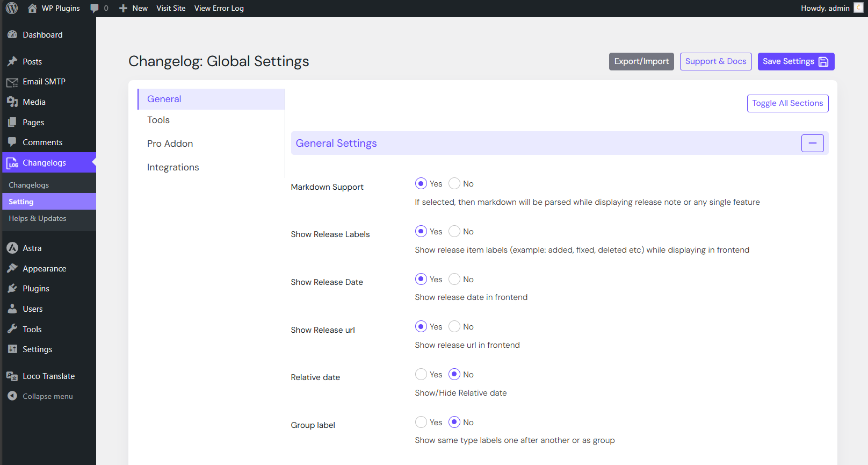Select No for Show Release url
The height and width of the screenshot is (465, 868).
[x=454, y=326]
